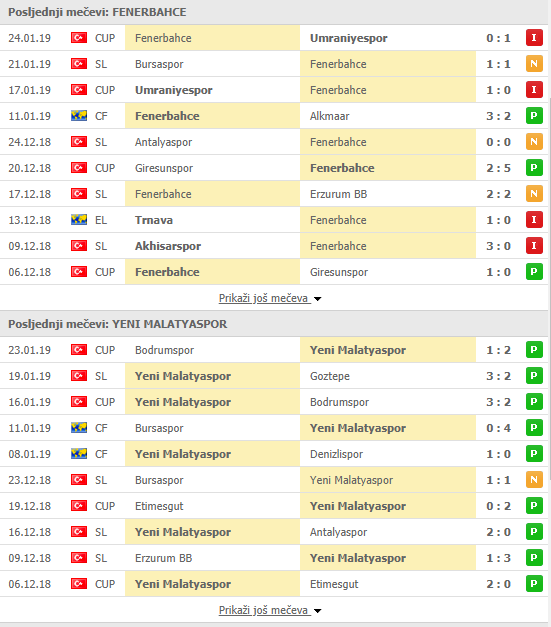The image size is (551, 627).
Task: Click the draw icon for Bursaspor–Yeni Malatyaspor 23.12.18
Action: [x=534, y=480]
